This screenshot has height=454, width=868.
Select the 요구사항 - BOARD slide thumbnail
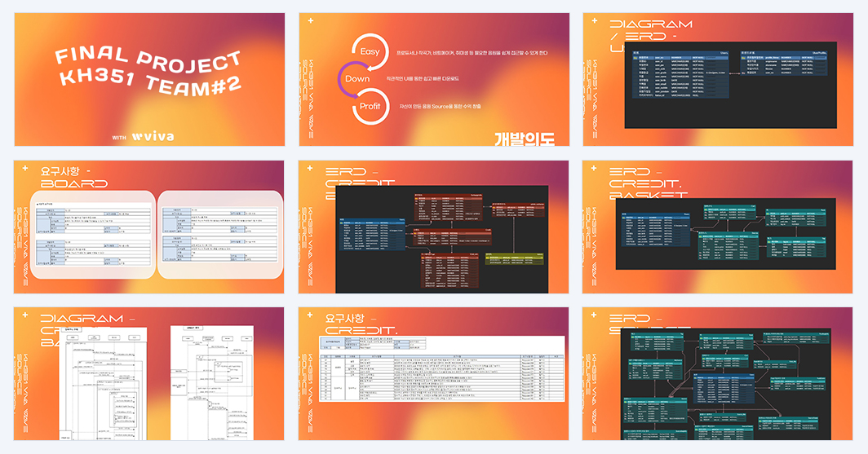coord(149,227)
